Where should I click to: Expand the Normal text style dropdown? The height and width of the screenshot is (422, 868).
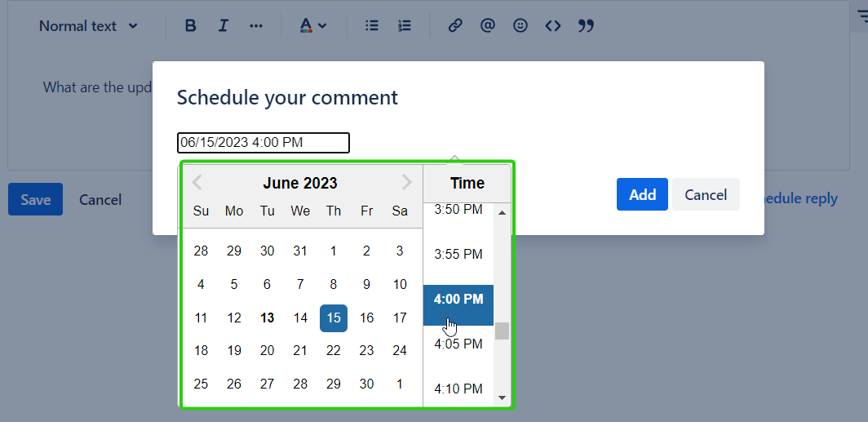tap(88, 26)
